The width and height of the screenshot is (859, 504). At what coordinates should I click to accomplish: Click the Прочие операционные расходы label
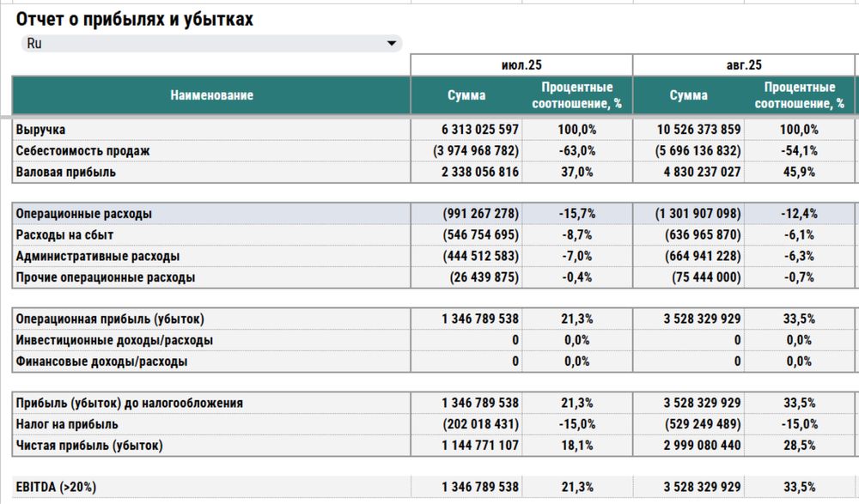tap(106, 277)
